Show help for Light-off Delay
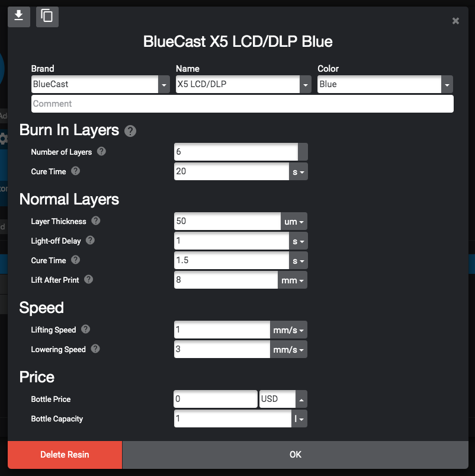 tap(90, 241)
